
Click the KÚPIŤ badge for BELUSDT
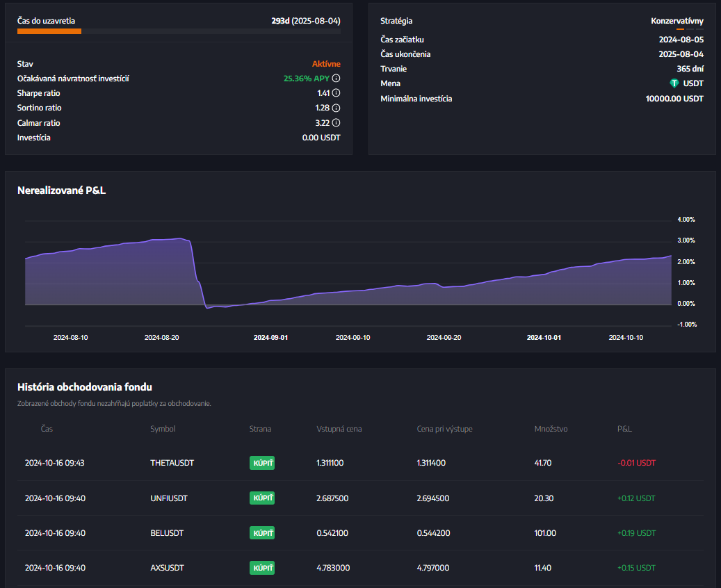(262, 533)
